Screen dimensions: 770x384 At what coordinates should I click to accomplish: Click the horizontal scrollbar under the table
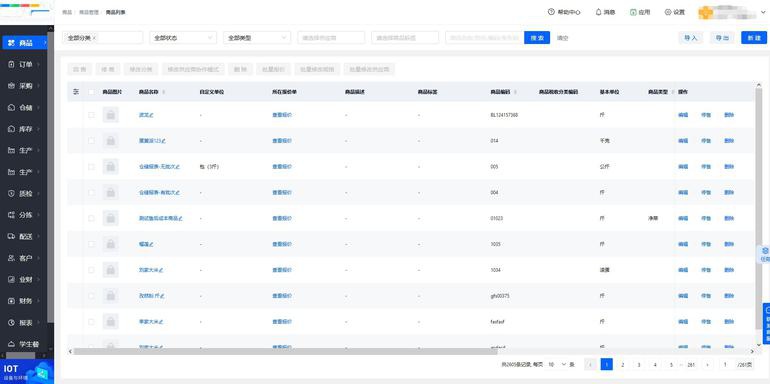278,352
